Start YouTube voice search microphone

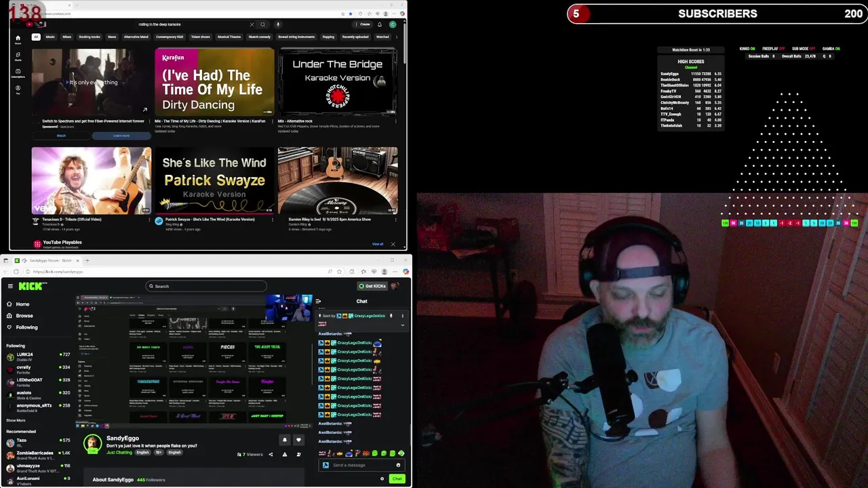278,24
